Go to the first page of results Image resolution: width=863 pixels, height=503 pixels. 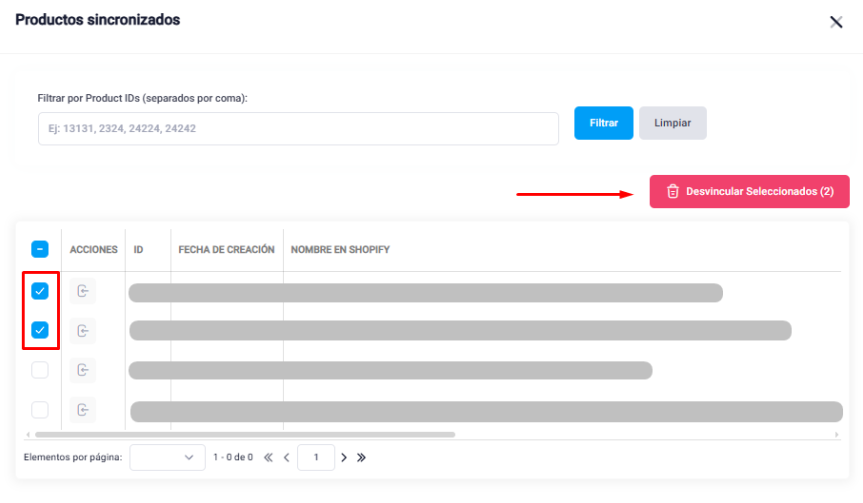coord(268,457)
